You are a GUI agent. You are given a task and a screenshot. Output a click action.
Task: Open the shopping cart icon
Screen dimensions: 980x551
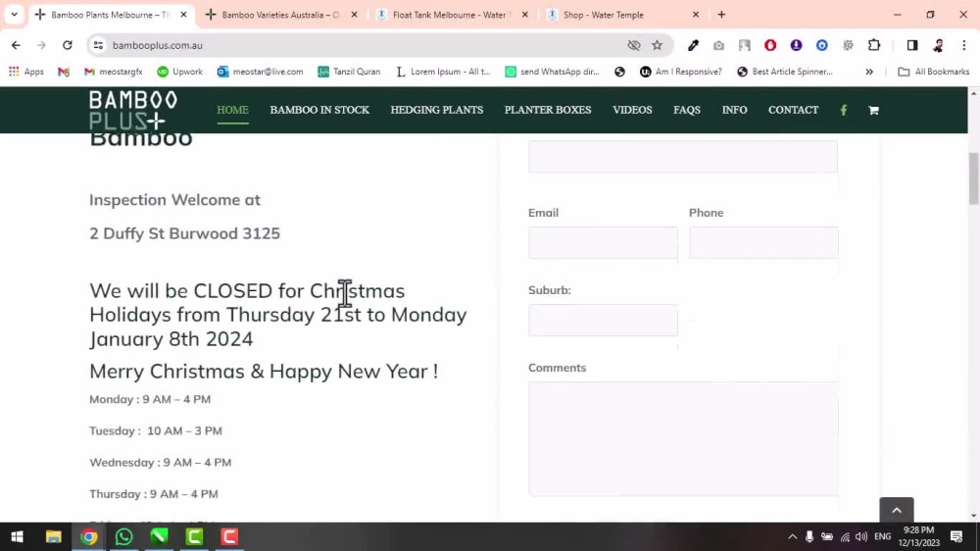pos(873,110)
